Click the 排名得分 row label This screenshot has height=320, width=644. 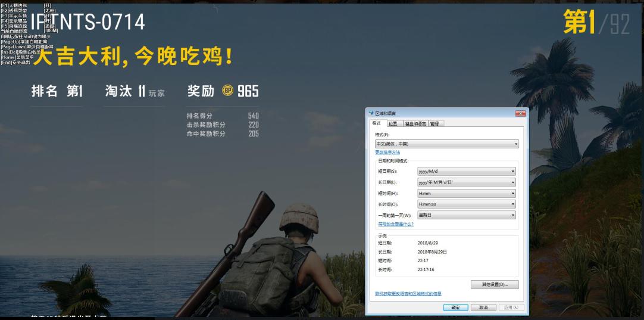(199, 116)
